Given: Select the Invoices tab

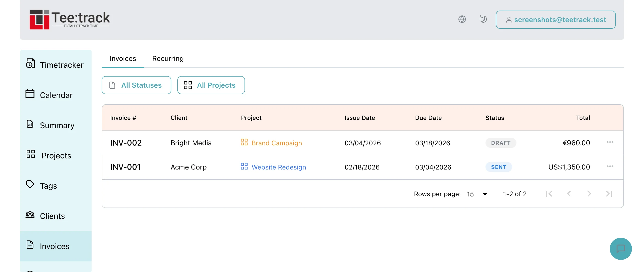Looking at the screenshot, I should pos(123,58).
